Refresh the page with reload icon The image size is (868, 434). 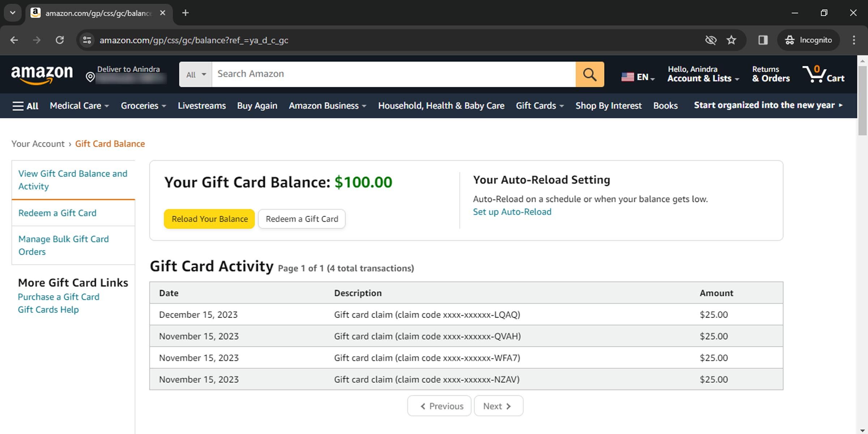tap(60, 40)
